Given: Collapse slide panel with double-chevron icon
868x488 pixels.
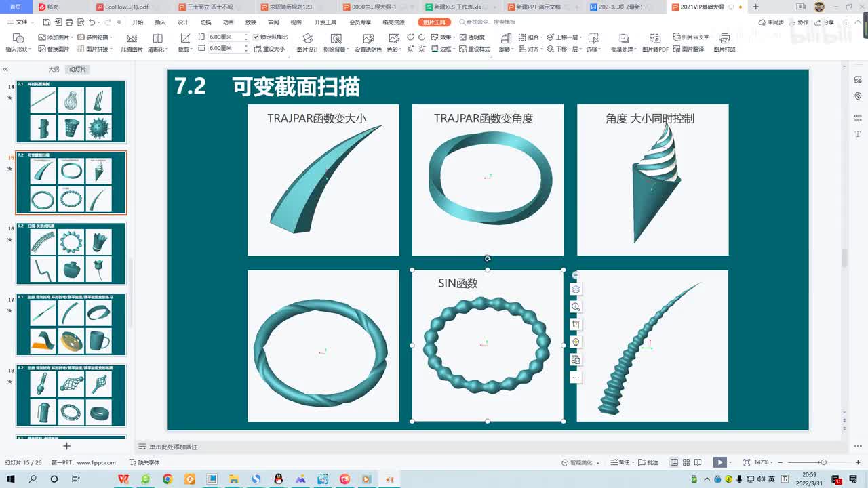Looking at the screenshot, I should click(x=5, y=70).
